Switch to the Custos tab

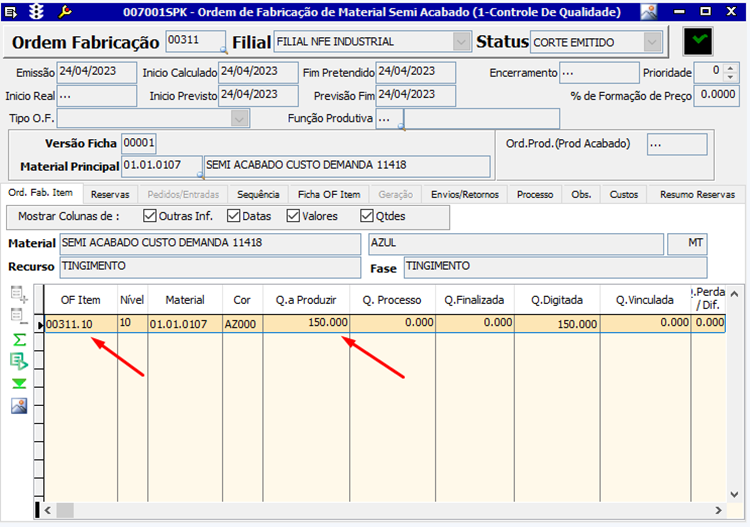click(x=624, y=195)
